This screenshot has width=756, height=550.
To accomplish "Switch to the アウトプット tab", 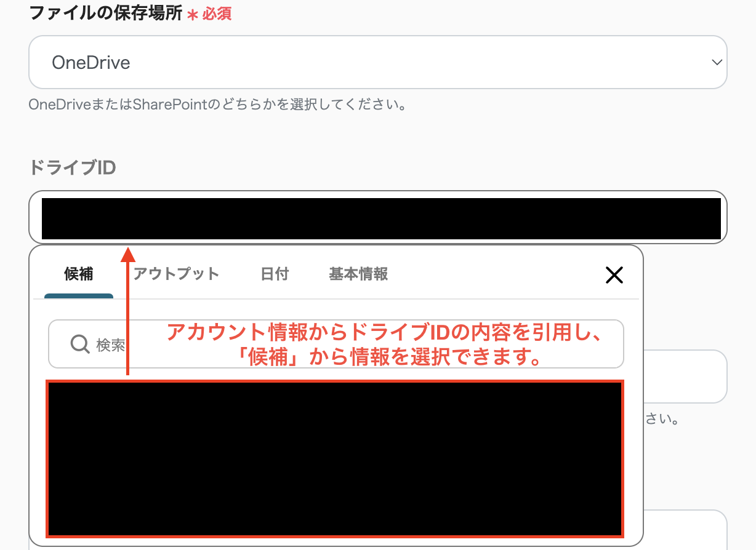I will point(176,274).
